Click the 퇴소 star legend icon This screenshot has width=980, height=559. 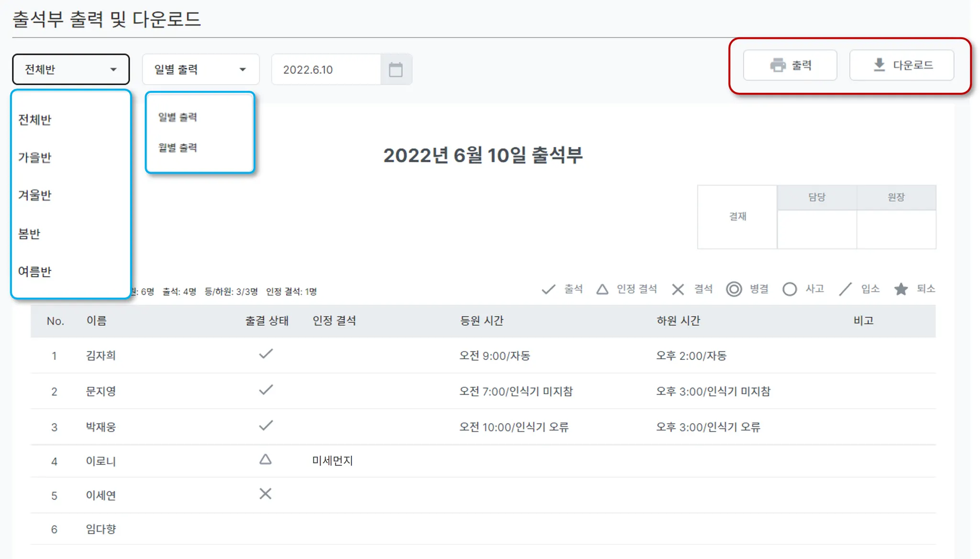(901, 289)
